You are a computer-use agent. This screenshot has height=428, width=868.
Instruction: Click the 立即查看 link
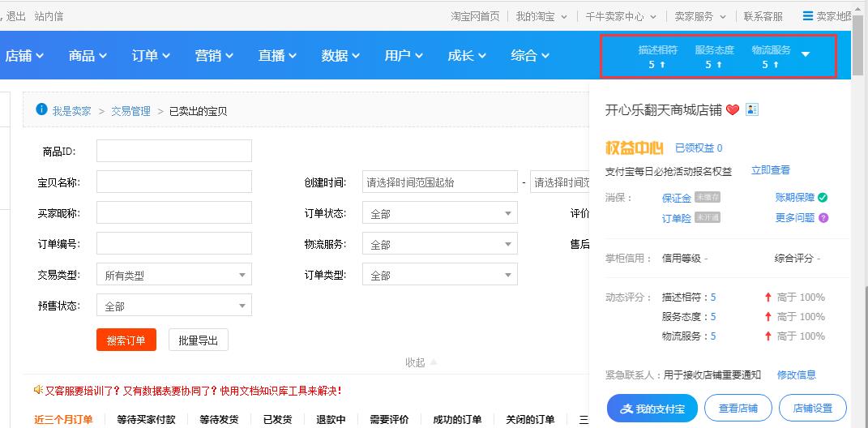point(771,170)
